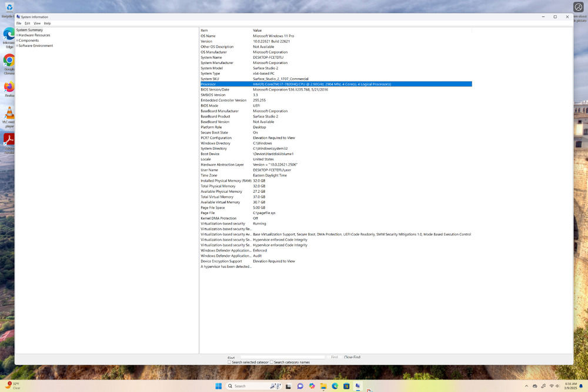Select the highlighted "Processor" row

(336, 84)
